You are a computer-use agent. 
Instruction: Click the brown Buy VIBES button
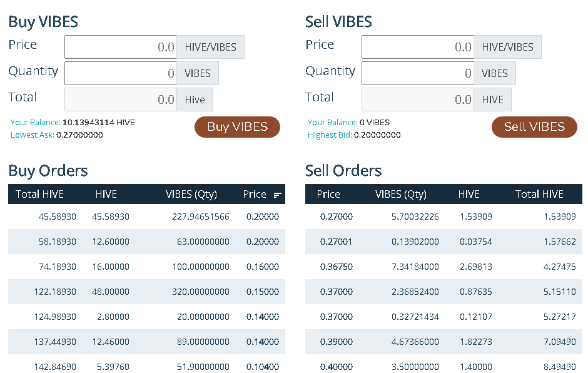coord(237,127)
